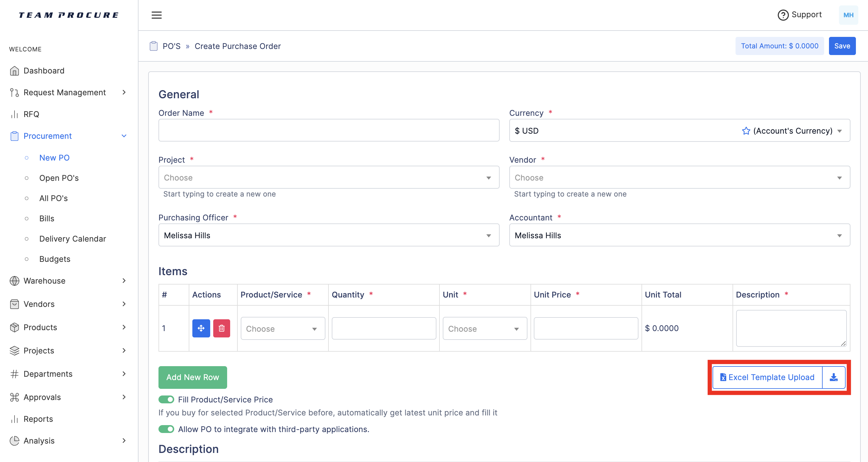The image size is (868, 462).
Task: Toggle Allow PO third-party integration switch
Action: [x=166, y=429]
